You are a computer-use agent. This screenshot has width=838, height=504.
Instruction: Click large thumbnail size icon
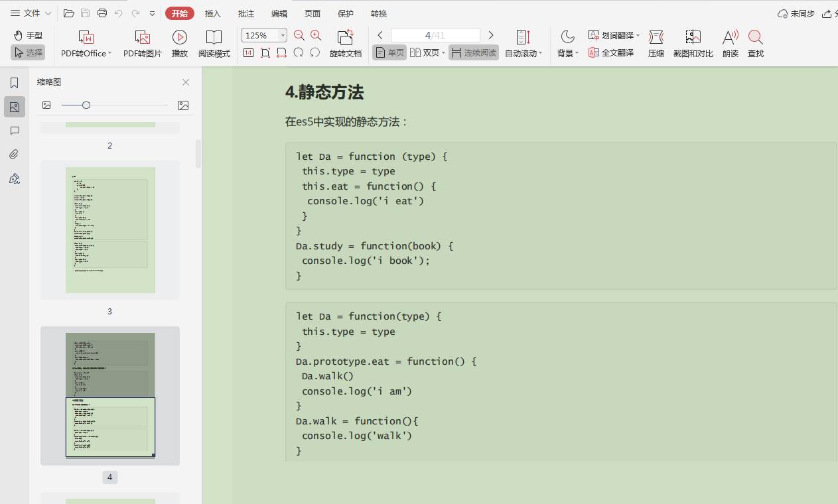point(183,105)
